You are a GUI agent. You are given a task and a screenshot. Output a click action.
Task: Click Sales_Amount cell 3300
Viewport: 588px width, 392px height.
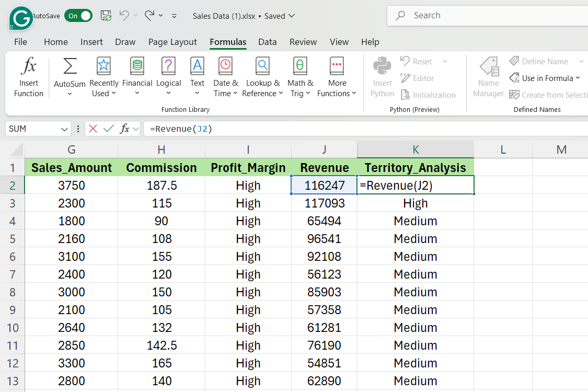(71, 363)
